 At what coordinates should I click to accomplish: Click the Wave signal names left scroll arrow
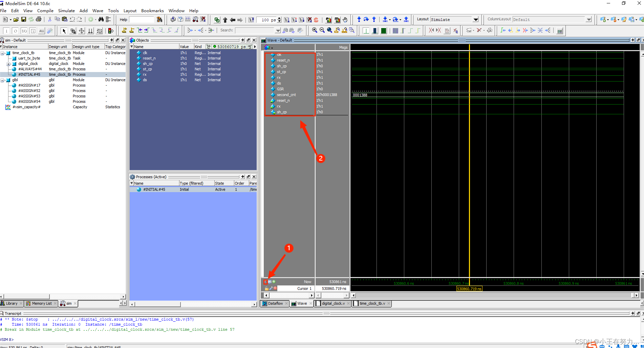point(266,295)
